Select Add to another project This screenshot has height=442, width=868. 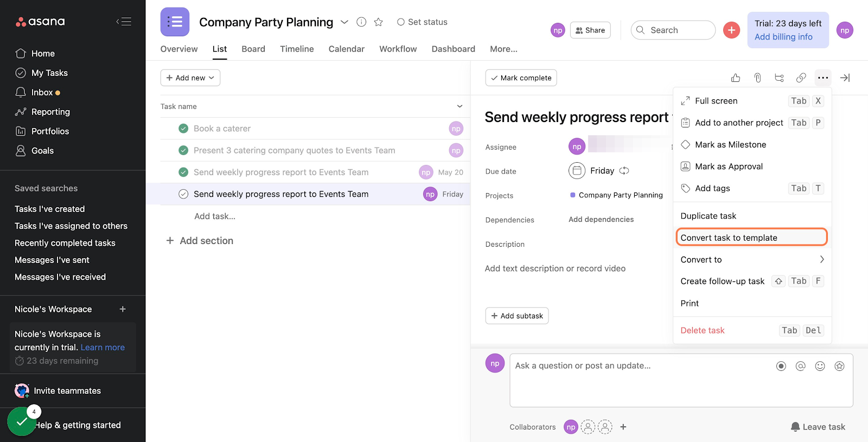(x=752, y=123)
